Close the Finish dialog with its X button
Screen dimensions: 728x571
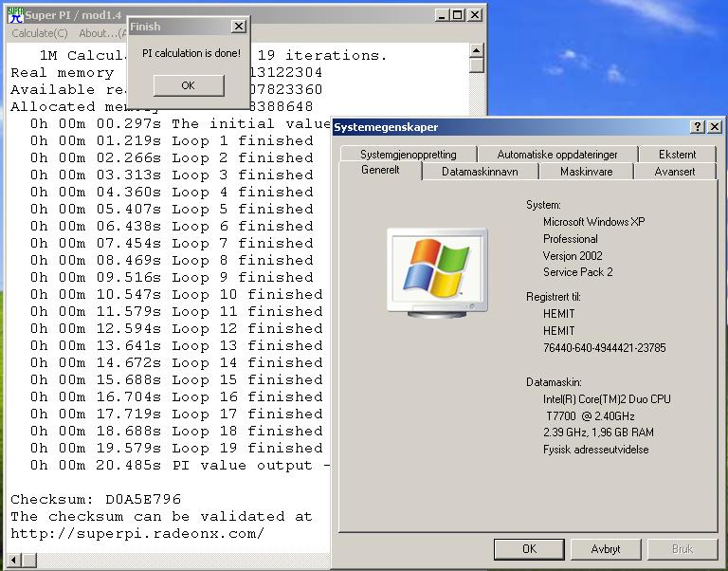point(238,27)
